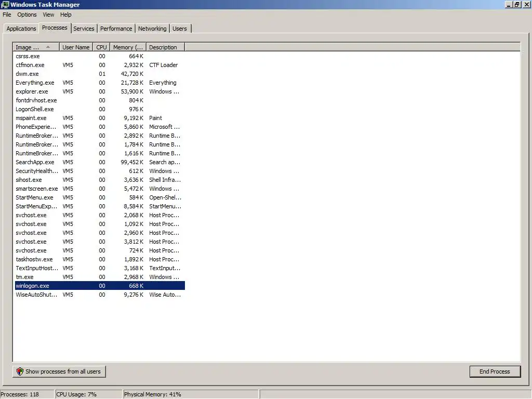Select the svchost.exe row using 1,092 K
Image resolution: width=532 pixels, height=399 pixels.
(x=100, y=224)
